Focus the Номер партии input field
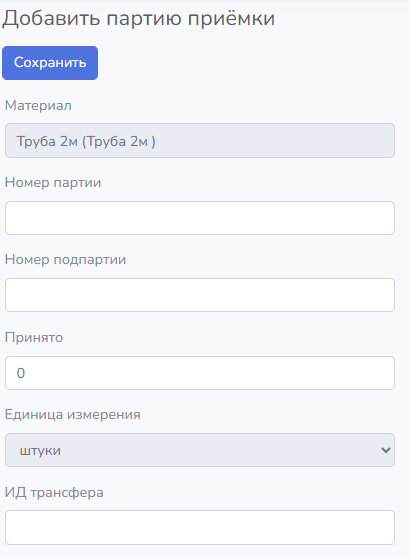 pyautogui.click(x=200, y=218)
